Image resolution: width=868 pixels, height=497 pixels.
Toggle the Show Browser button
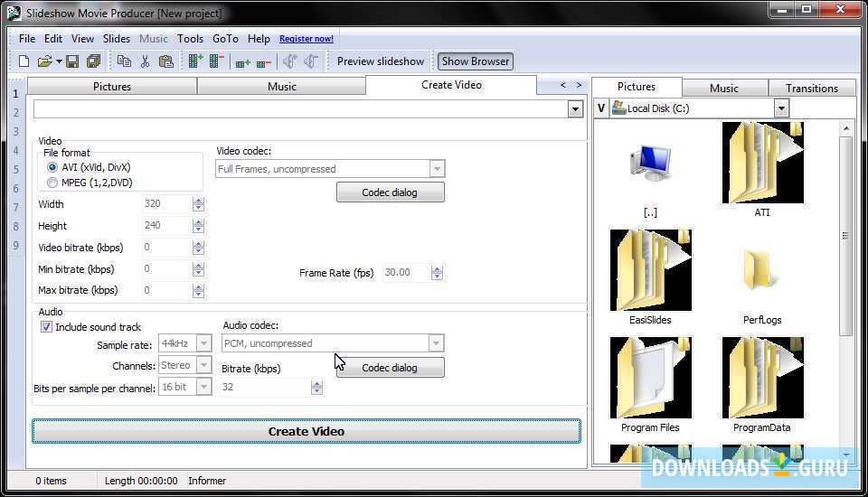tap(476, 61)
